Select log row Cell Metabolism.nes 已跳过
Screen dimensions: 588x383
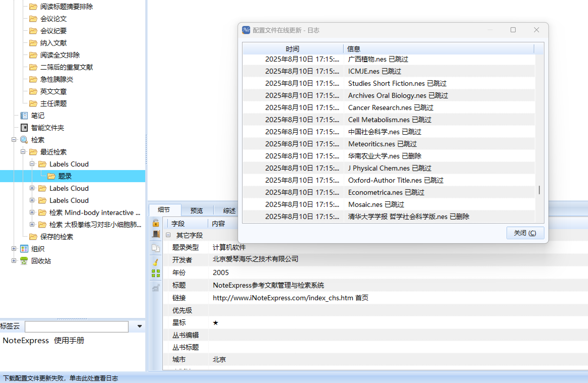pos(389,120)
